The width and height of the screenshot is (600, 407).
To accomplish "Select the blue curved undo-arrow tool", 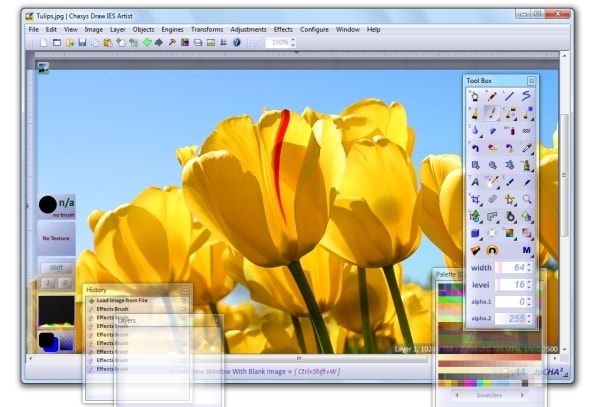I will click(x=475, y=148).
